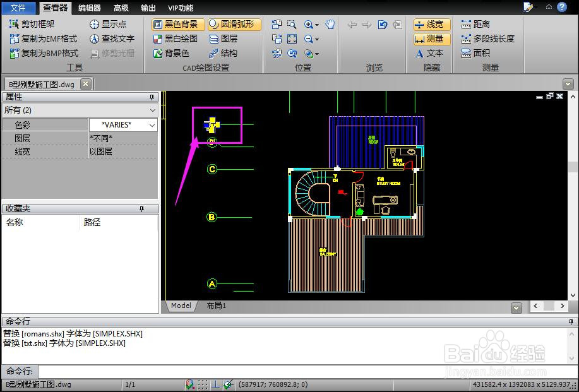Viewport: 579px width, 392px height.
Task: Open the VIP功能 ribbon tab
Action: 181,8
